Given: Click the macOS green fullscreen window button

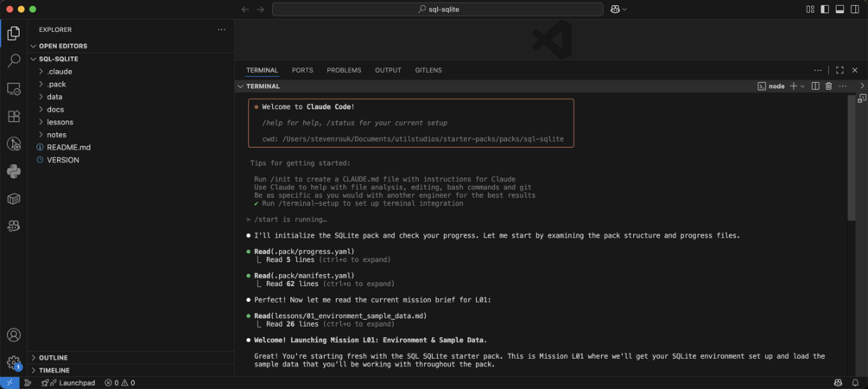Looking at the screenshot, I should 33,10.
